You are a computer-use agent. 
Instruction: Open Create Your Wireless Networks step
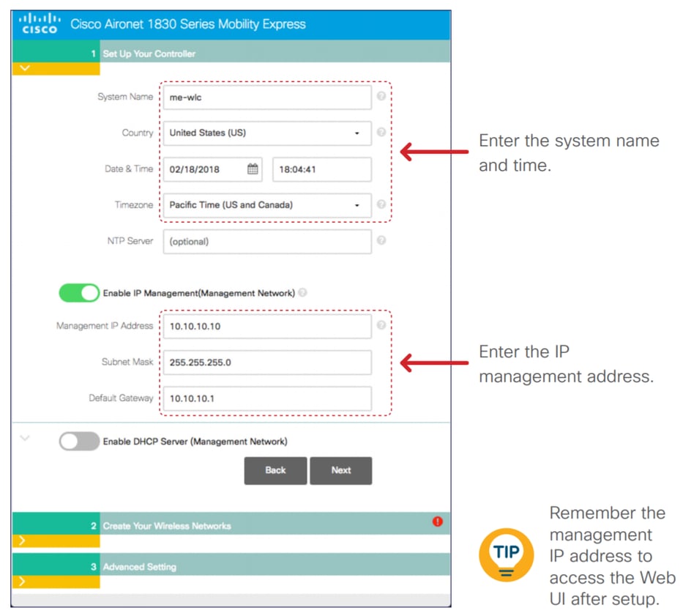coord(167,526)
